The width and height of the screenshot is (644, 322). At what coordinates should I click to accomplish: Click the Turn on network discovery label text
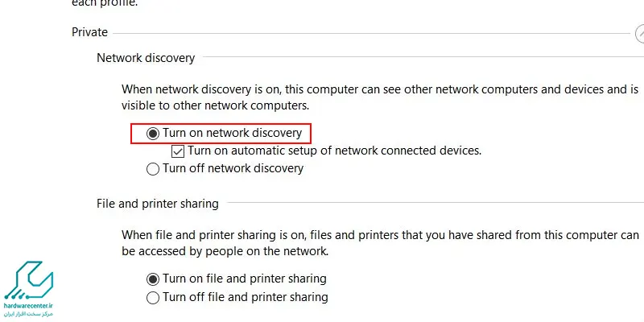tap(232, 133)
